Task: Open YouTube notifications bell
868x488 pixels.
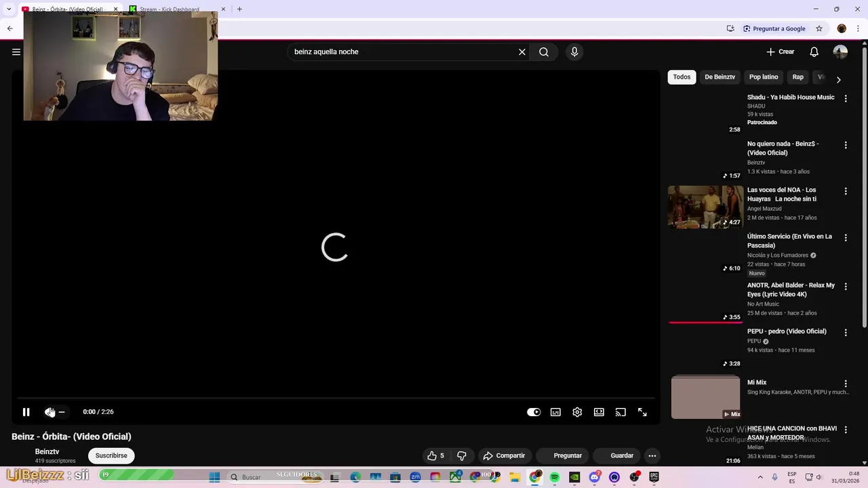Action: pyautogui.click(x=814, y=52)
